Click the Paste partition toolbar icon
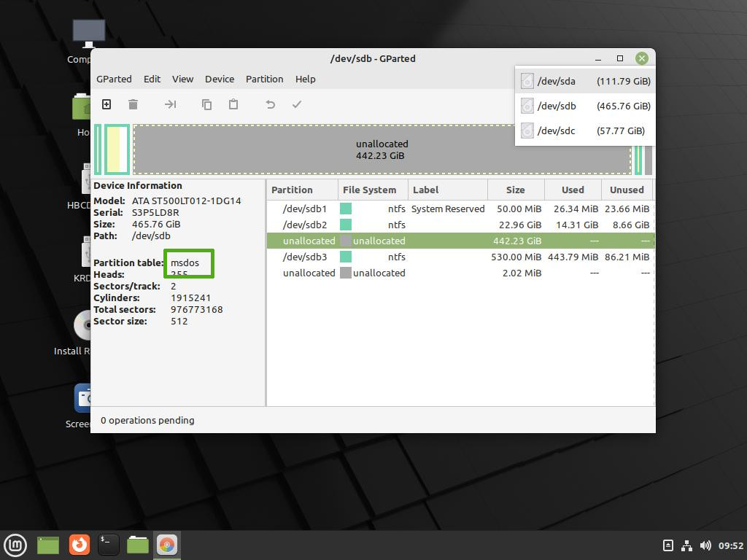This screenshot has width=747, height=560. pyautogui.click(x=233, y=104)
